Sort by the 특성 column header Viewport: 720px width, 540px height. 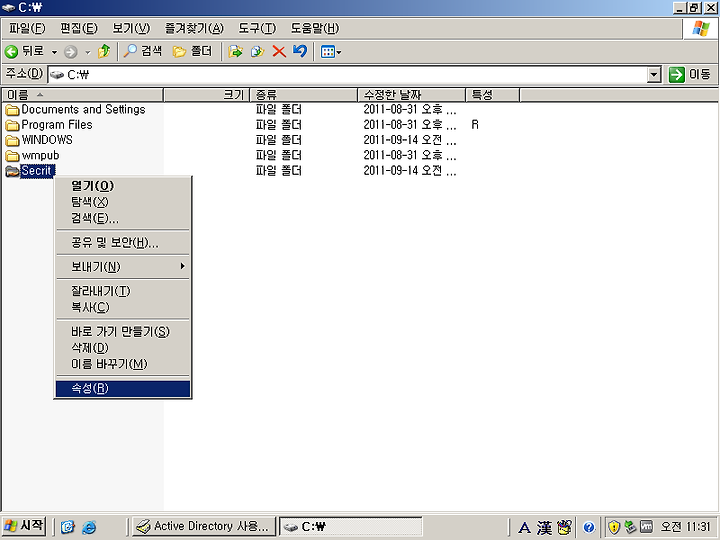click(493, 95)
